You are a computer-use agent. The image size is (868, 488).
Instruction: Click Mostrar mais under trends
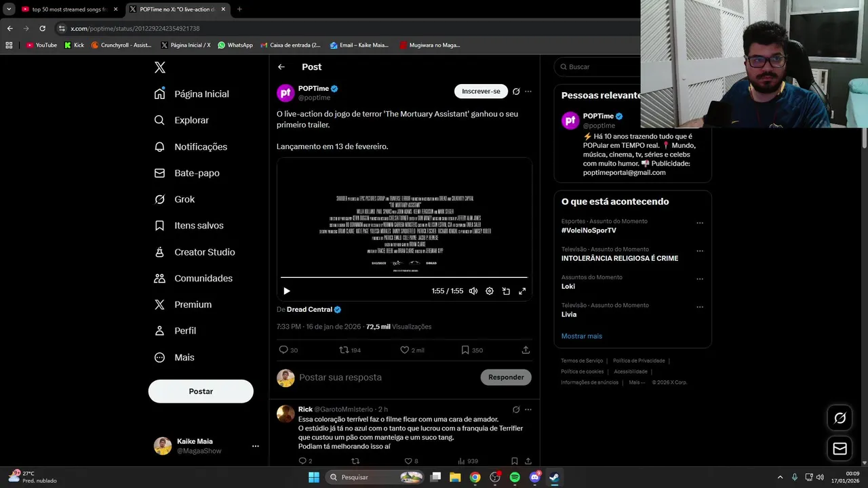point(581,336)
